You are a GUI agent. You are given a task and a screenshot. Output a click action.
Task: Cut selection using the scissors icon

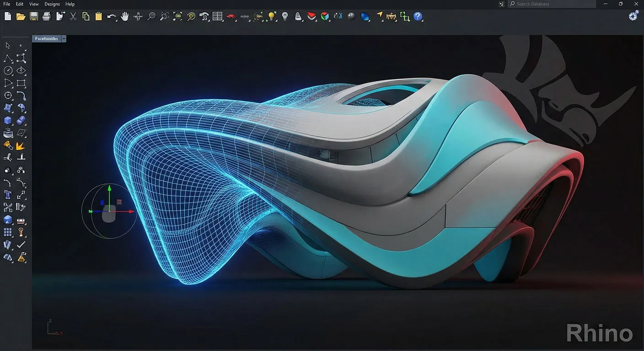pos(73,16)
